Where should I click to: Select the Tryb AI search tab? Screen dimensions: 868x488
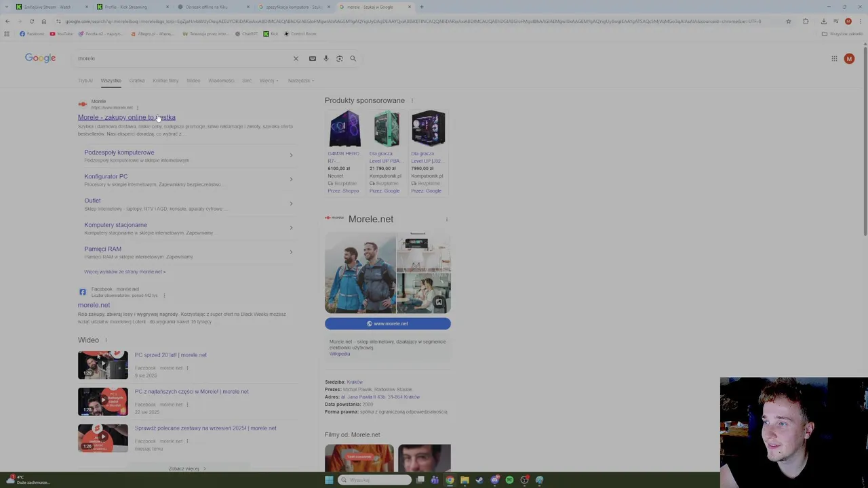point(85,81)
